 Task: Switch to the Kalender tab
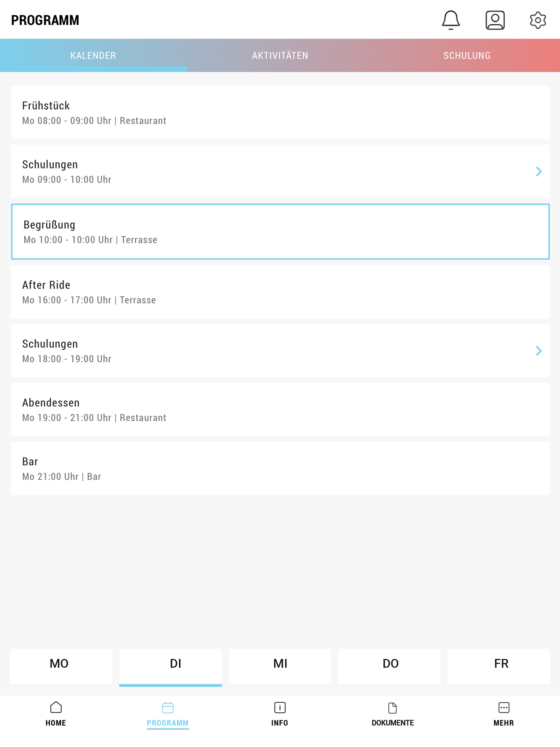click(93, 56)
